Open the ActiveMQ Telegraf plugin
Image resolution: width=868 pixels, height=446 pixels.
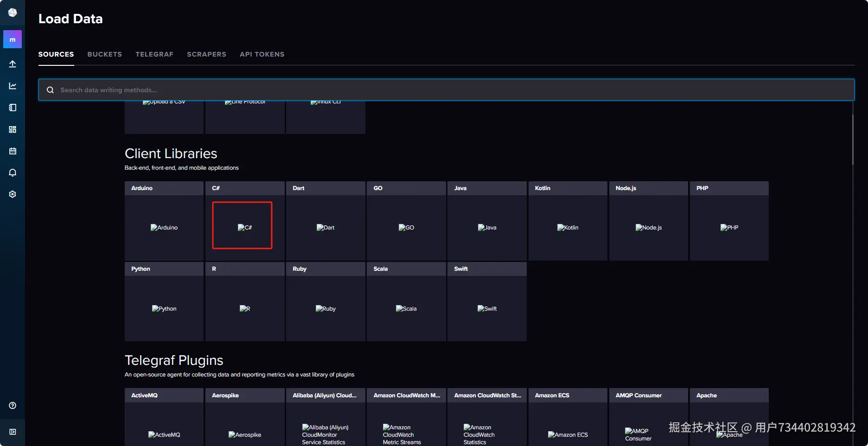[164, 417]
